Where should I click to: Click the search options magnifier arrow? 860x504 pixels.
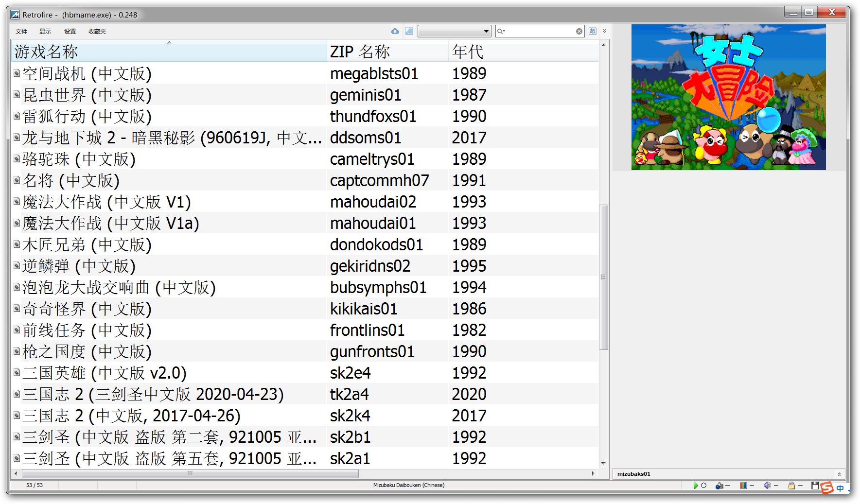(501, 31)
